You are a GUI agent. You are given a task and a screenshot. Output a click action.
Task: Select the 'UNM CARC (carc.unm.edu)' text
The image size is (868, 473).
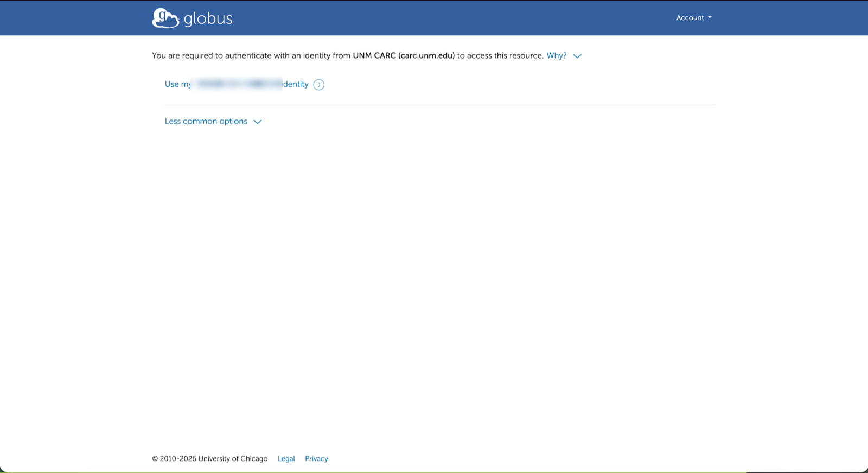[404, 55]
